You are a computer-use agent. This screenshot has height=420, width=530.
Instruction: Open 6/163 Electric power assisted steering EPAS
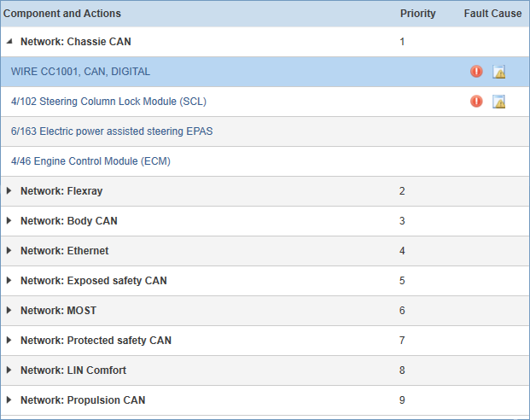112,131
